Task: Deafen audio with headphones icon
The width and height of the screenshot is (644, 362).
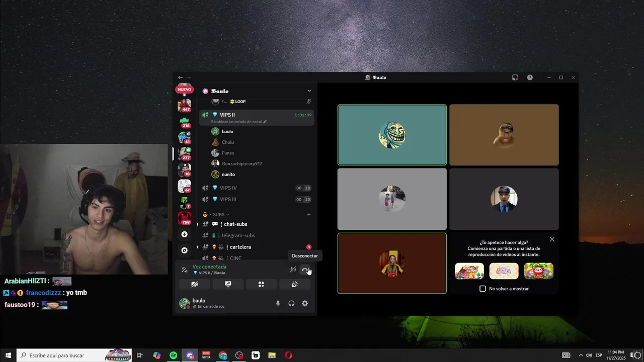Action: [291, 303]
